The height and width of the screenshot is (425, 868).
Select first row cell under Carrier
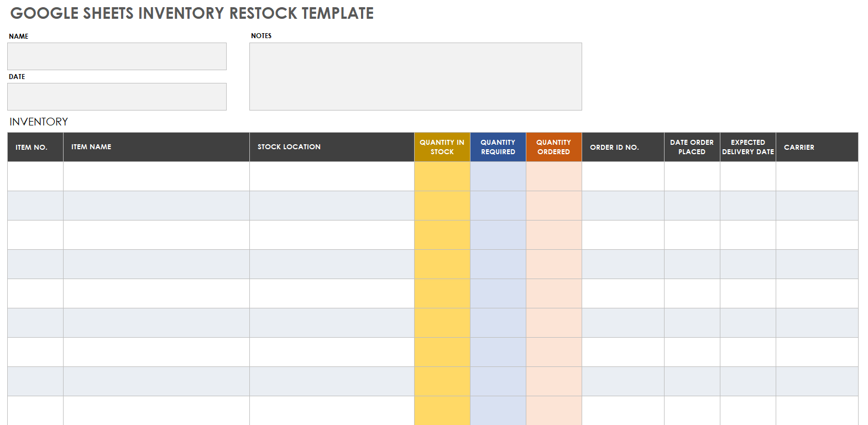coord(817,176)
